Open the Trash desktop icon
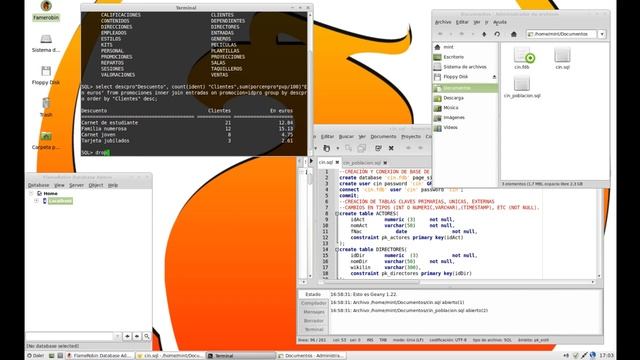The width and height of the screenshot is (640, 360). point(46,107)
